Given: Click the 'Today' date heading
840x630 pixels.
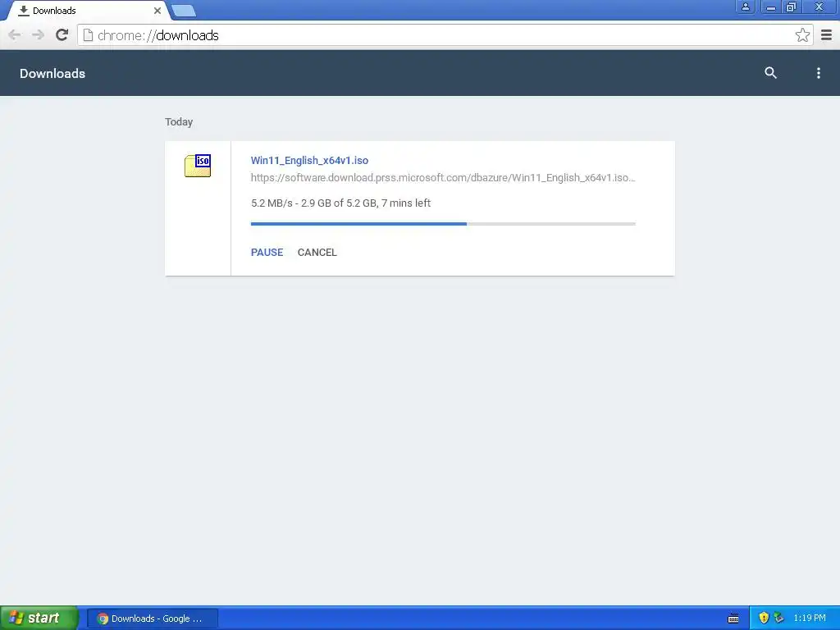Looking at the screenshot, I should tap(179, 122).
